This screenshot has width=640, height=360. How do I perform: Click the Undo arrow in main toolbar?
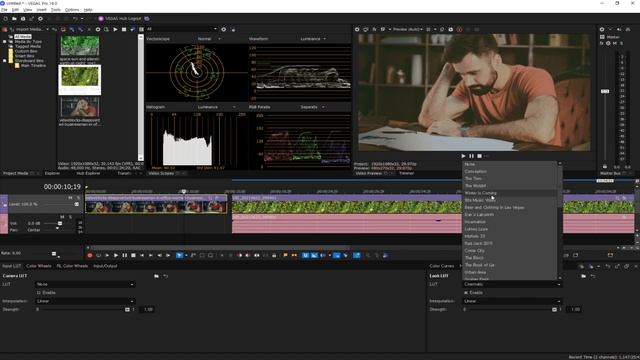[75, 19]
